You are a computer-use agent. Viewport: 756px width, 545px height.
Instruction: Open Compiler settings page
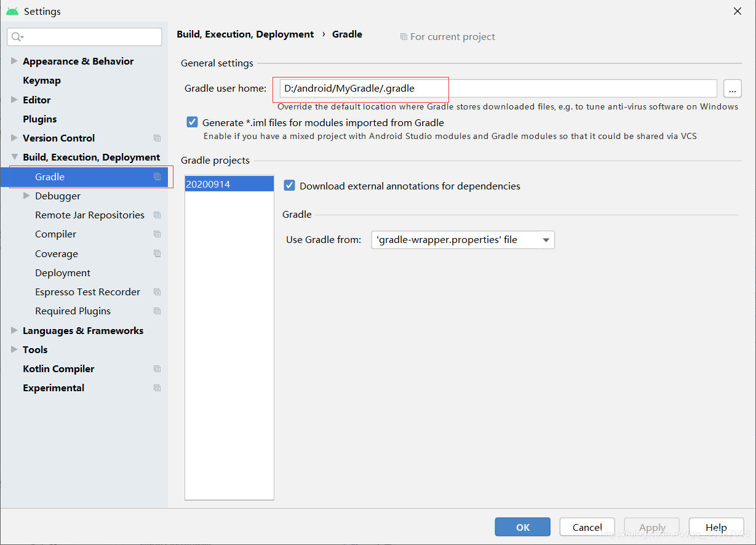pyautogui.click(x=56, y=234)
